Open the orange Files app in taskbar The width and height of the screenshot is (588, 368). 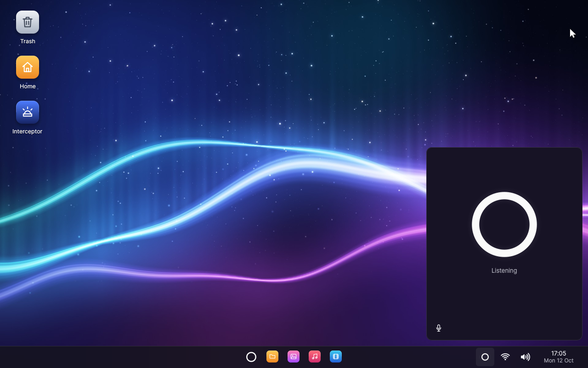272,356
